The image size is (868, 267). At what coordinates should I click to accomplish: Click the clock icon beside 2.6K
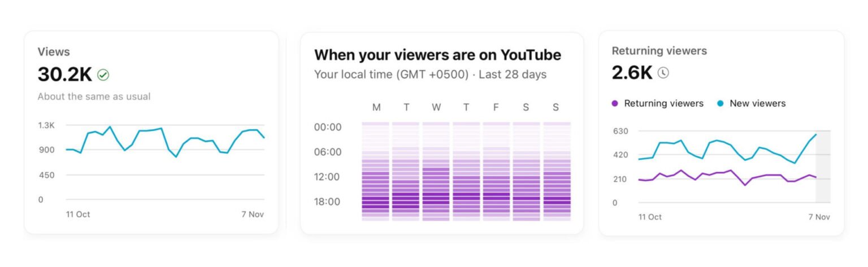663,72
